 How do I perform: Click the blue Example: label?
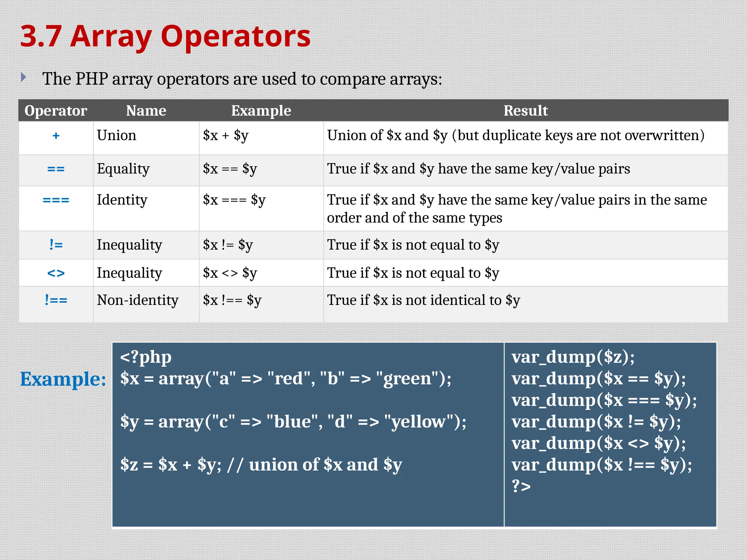[x=63, y=379]
